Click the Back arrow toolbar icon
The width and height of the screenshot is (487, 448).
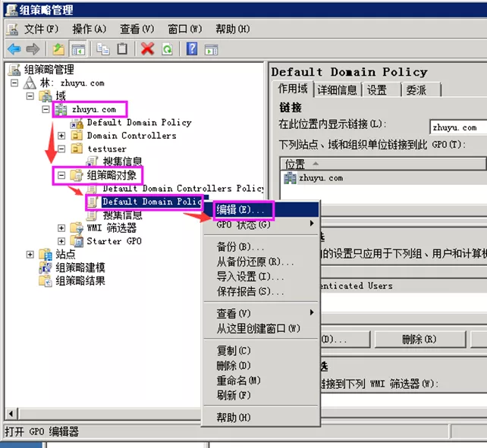tap(14, 49)
